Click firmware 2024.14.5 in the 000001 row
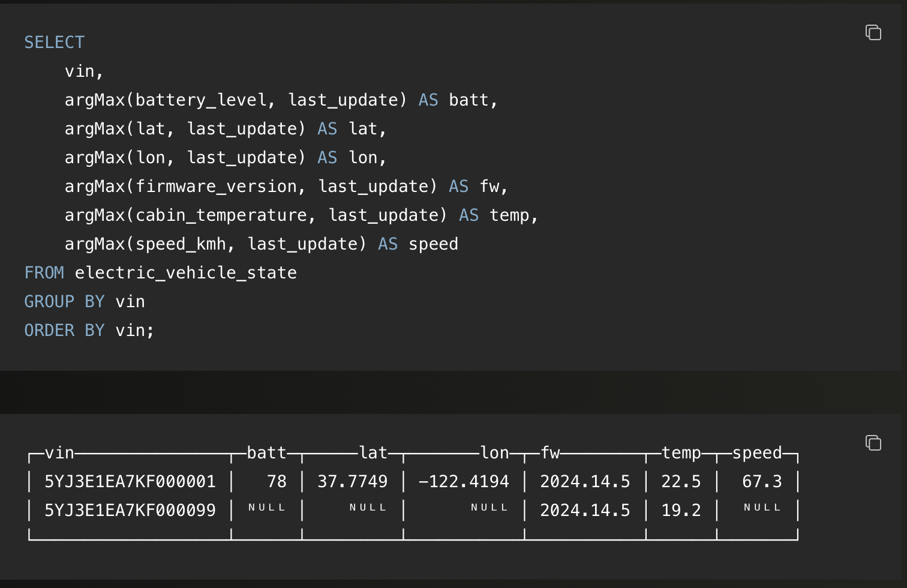Image resolution: width=907 pixels, height=588 pixels. (585, 481)
